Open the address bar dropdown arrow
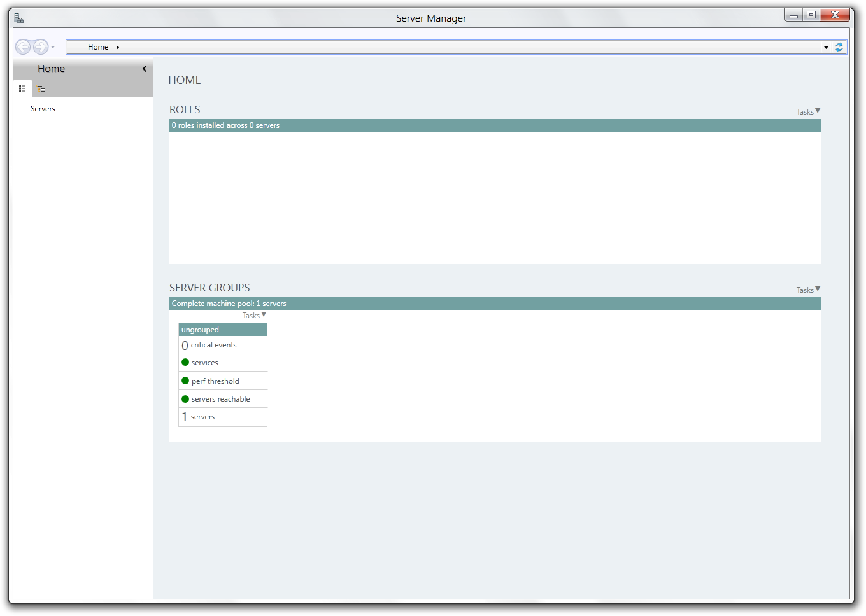 click(x=826, y=48)
